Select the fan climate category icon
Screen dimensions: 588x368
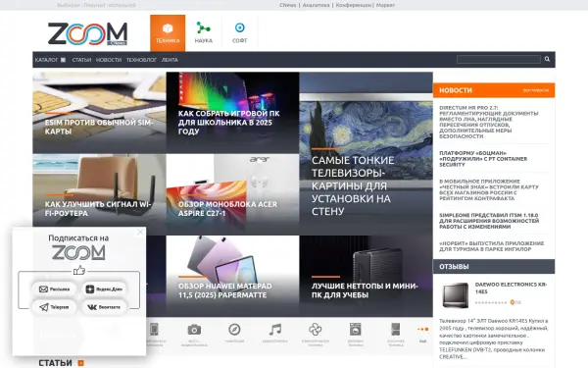(315, 330)
